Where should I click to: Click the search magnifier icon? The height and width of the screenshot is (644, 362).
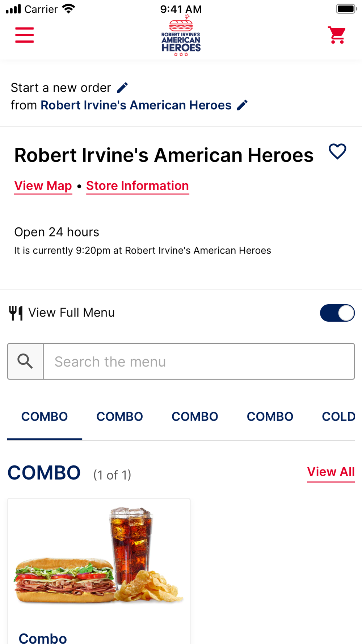click(x=25, y=361)
